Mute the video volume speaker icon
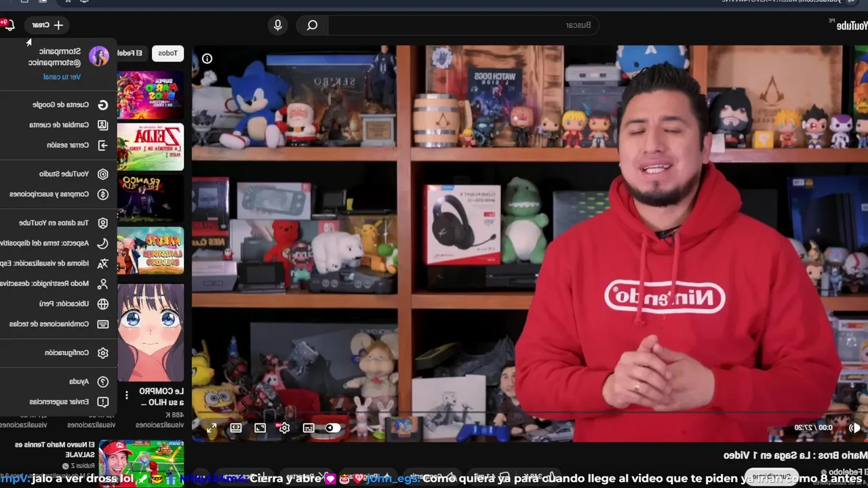The image size is (868, 488). 854,428
